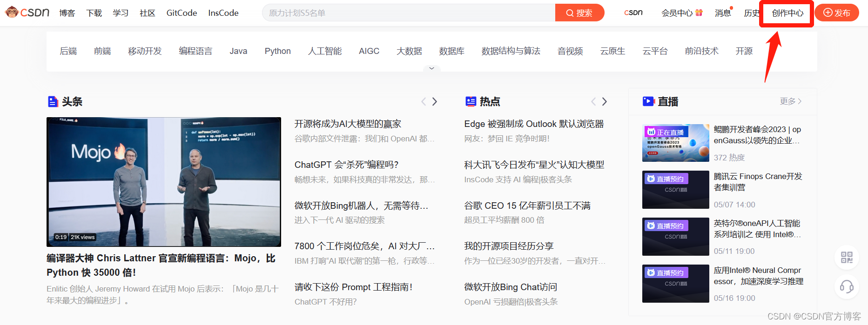Select the 后端 category tab
Viewport: 868px width, 325px height.
click(x=68, y=51)
